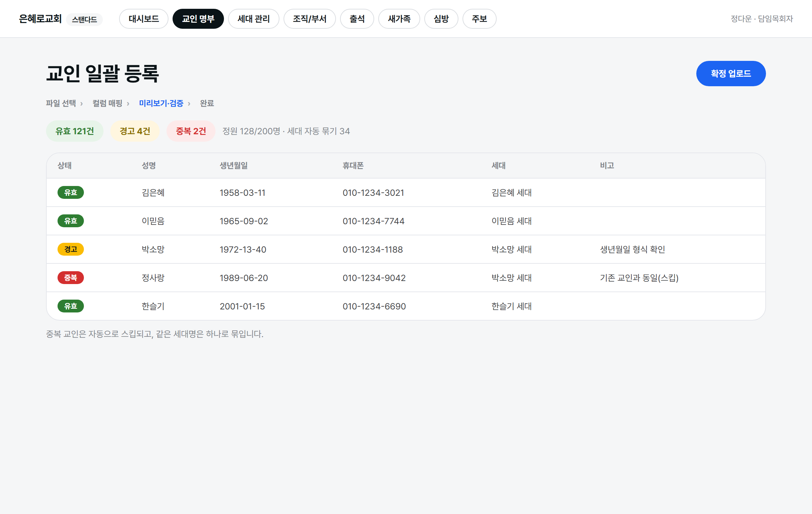
Task: Click the 상태 column header
Action: pos(65,166)
